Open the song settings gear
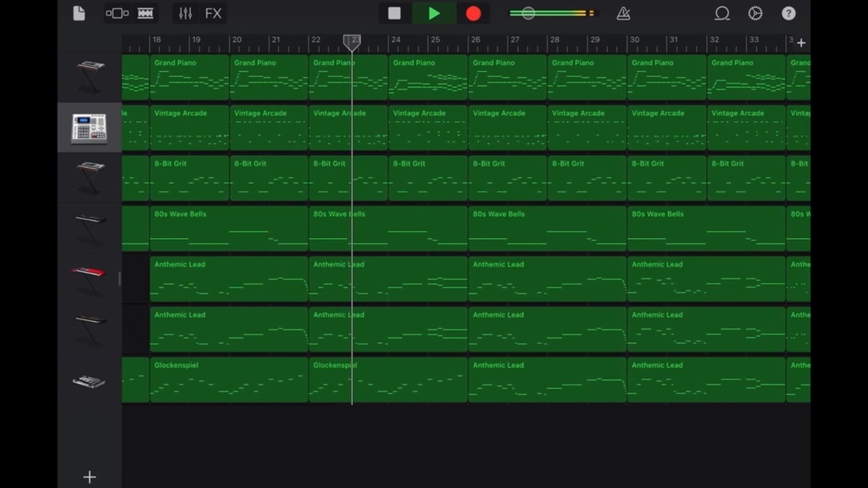This screenshot has width=868, height=488. pos(754,13)
